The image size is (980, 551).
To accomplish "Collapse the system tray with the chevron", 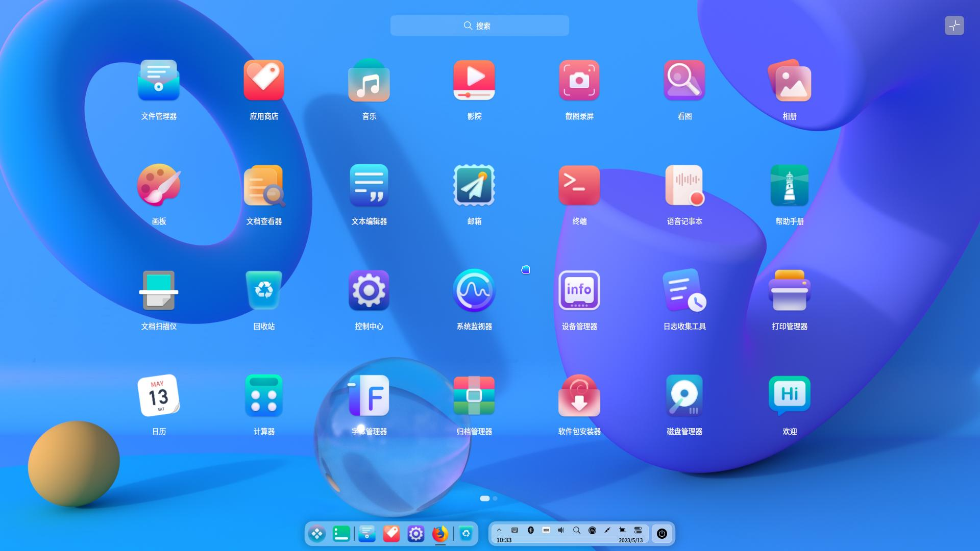I will (x=499, y=531).
